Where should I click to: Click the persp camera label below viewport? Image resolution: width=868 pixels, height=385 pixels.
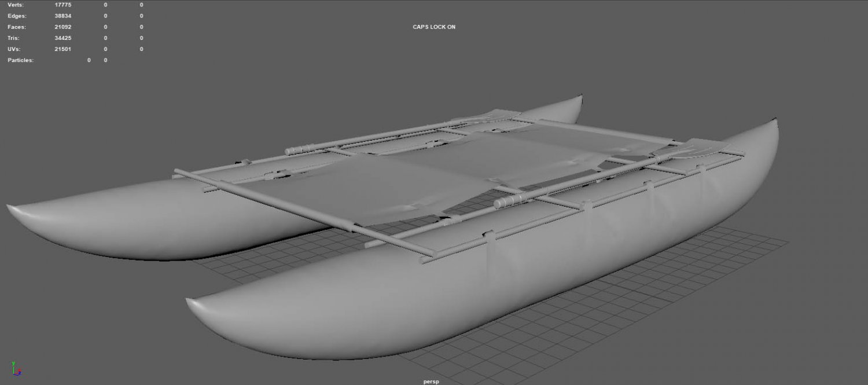[x=430, y=381]
